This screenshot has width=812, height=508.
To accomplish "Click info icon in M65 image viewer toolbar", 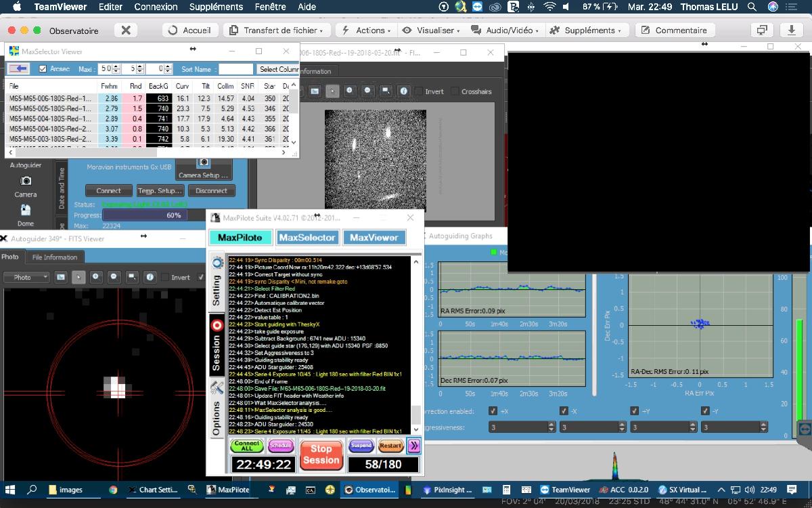I will tap(404, 91).
